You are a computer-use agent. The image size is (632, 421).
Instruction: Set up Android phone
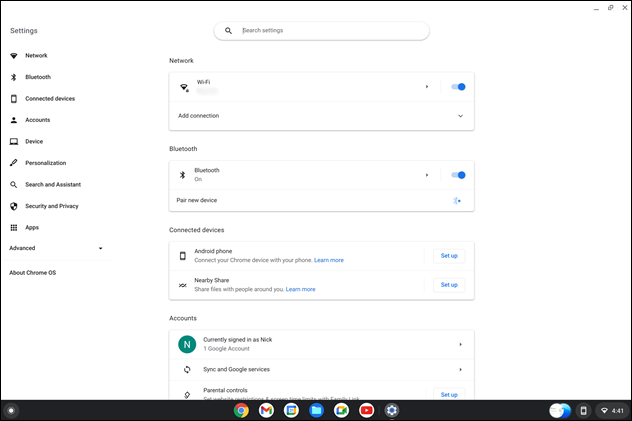449,256
